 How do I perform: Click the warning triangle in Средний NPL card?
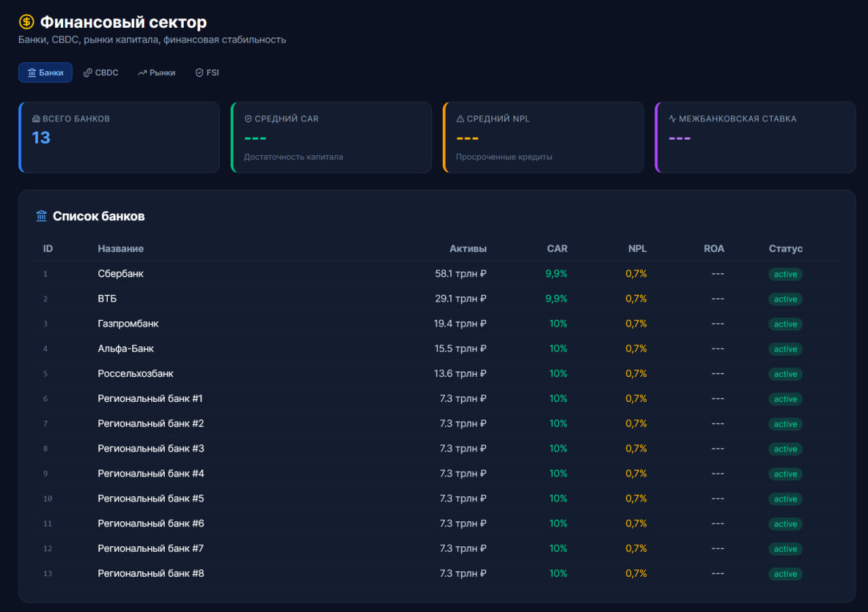point(460,119)
